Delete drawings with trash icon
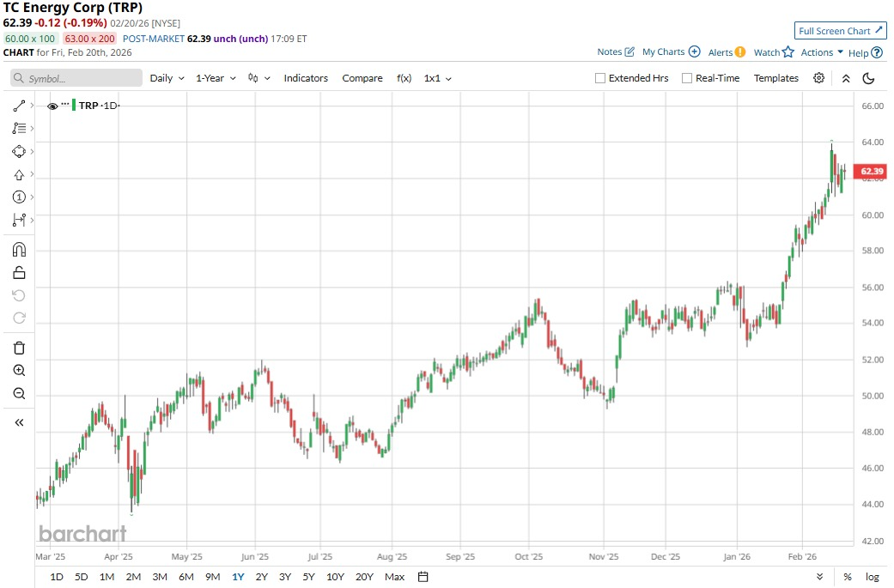 [19, 349]
